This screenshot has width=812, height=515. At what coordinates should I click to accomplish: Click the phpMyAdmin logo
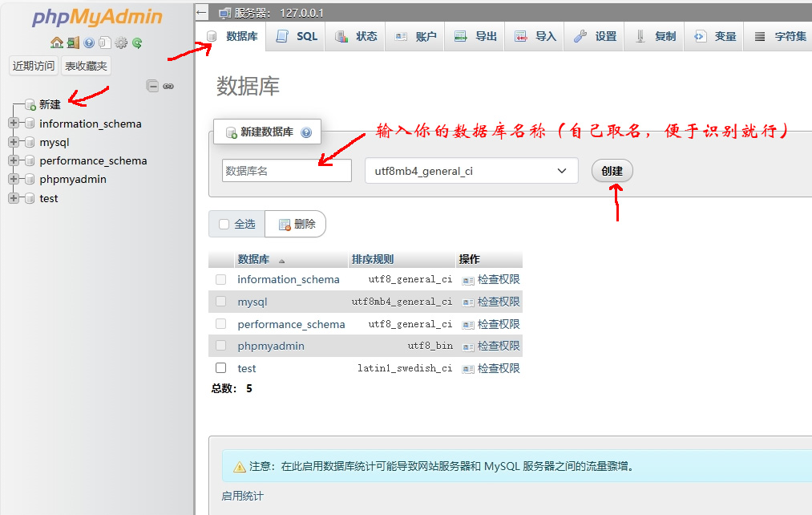click(97, 17)
